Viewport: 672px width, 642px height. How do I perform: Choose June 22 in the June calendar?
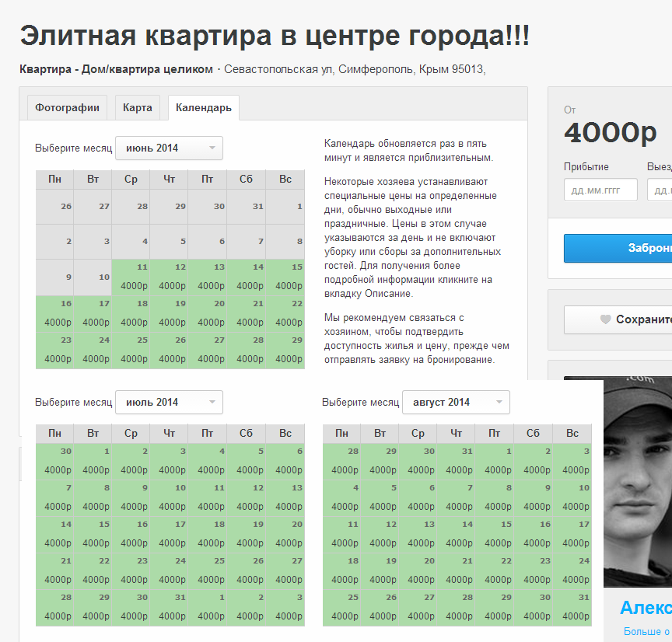tap(286, 313)
